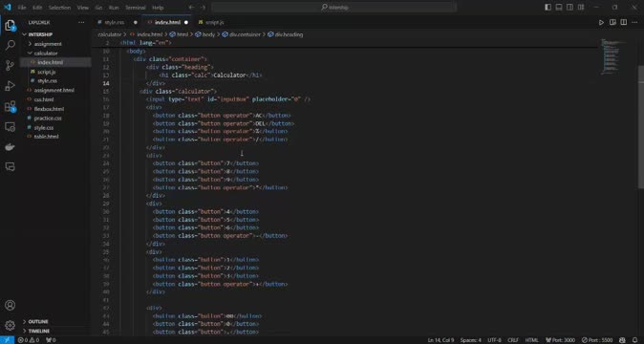
Task: Open the Extensions view
Action: 10,106
